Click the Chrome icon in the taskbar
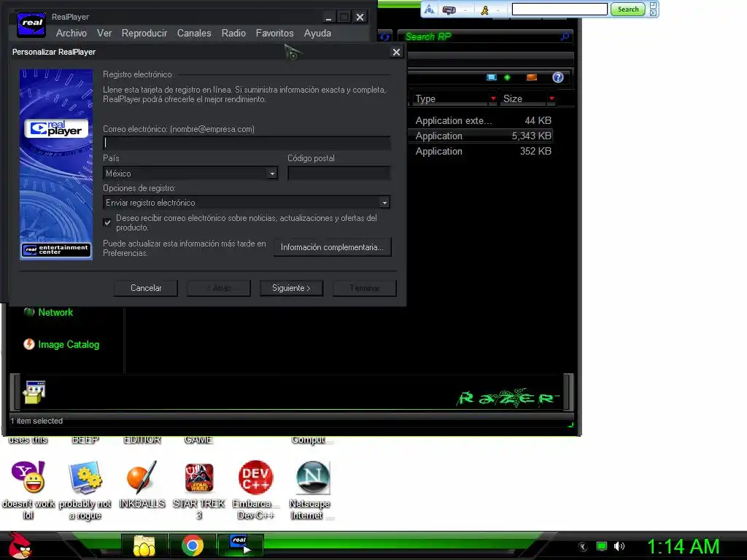 [193, 545]
